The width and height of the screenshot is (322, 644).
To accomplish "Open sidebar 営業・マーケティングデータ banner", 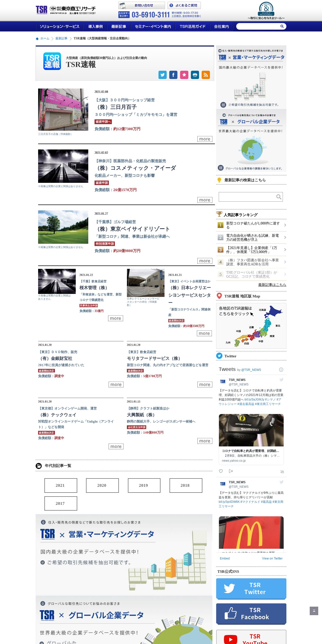I will [251, 77].
